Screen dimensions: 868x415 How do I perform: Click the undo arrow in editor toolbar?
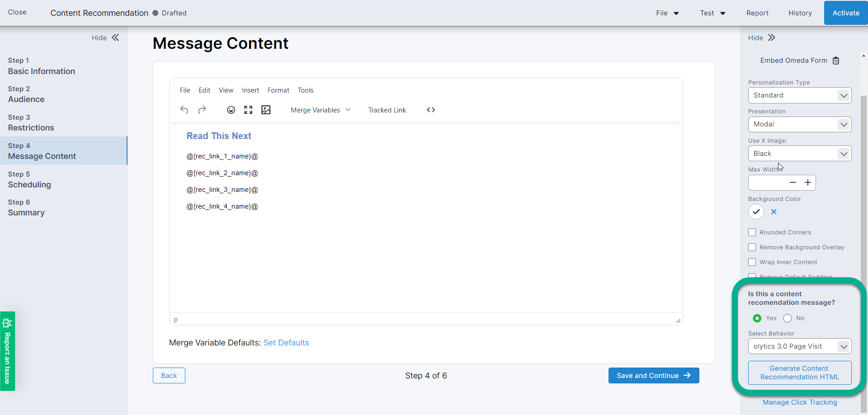point(184,110)
